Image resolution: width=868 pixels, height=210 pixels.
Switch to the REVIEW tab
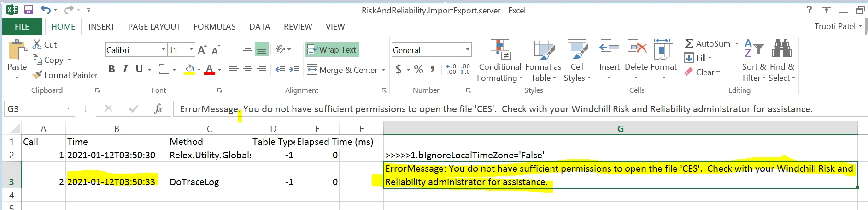pos(298,27)
